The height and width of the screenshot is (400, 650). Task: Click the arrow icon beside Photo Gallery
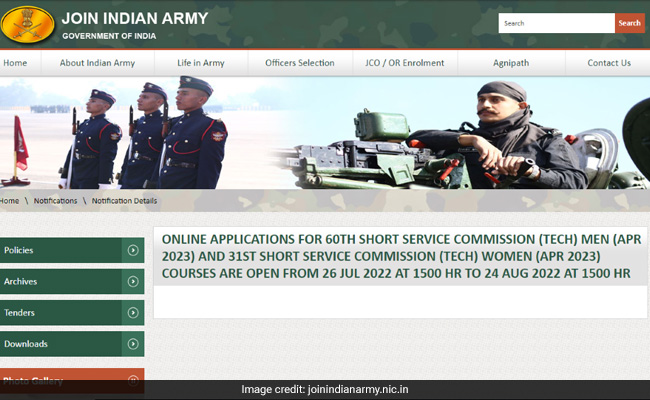click(x=133, y=381)
